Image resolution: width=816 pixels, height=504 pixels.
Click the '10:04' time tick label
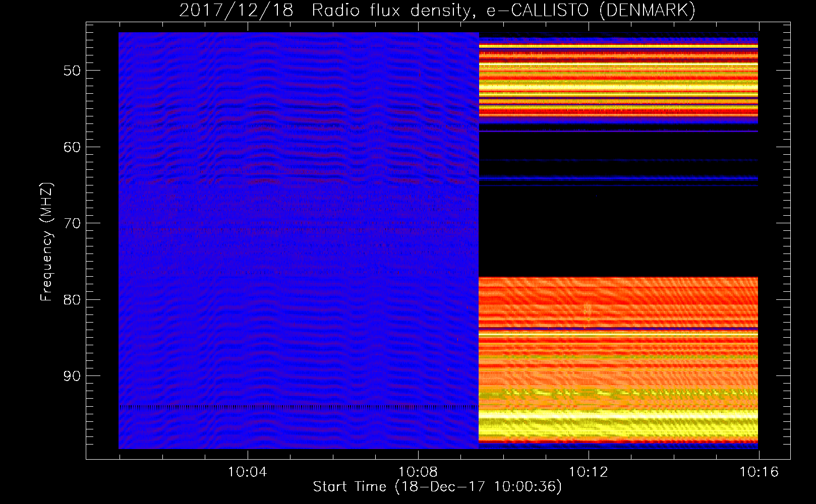(248, 472)
